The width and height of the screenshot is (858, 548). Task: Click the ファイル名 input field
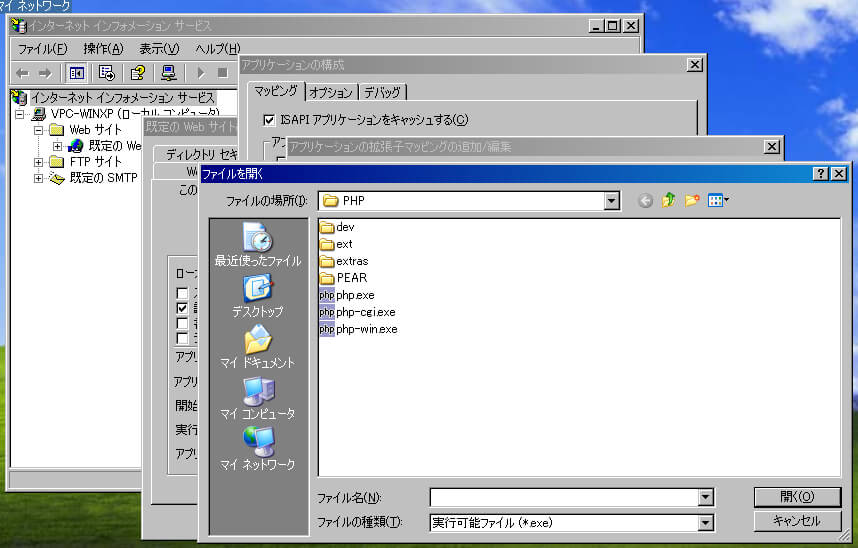pos(564,498)
